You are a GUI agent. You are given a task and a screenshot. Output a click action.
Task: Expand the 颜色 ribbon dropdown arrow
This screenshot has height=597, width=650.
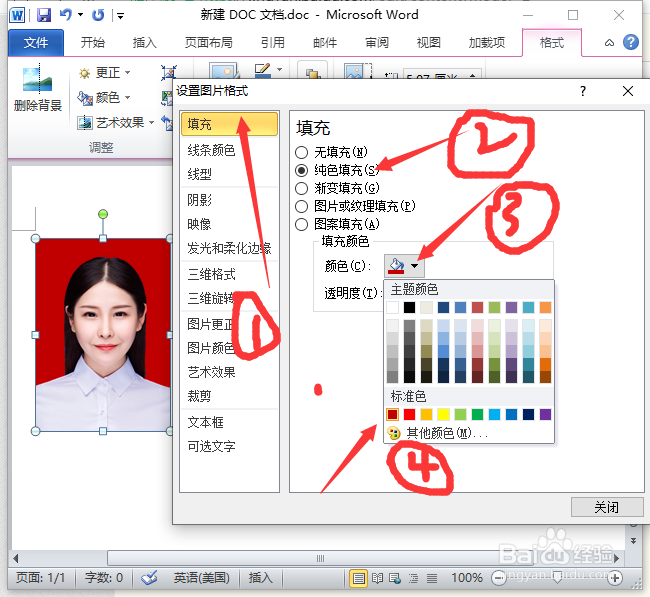click(x=127, y=98)
